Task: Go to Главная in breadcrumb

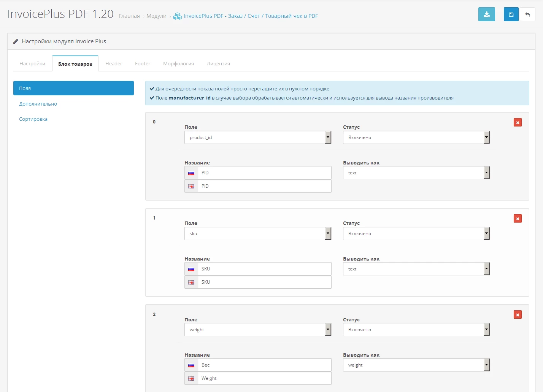Action: click(x=129, y=16)
